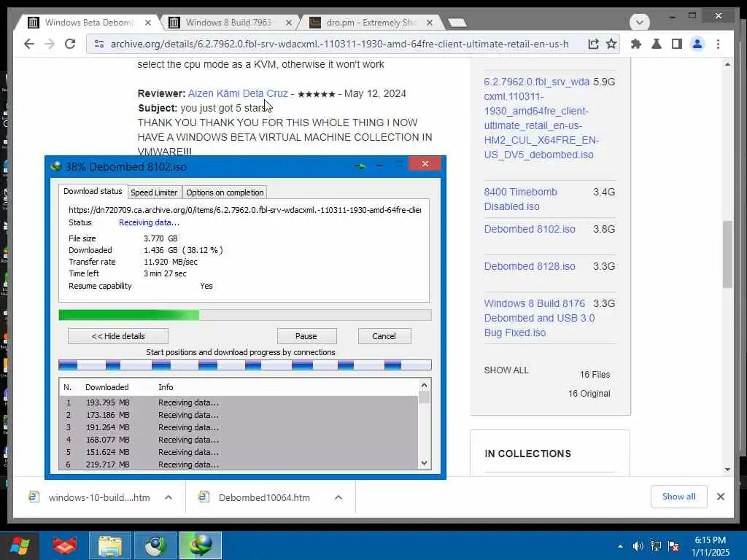Viewport: 747px width, 560px height.
Task: Click the green download progress bar
Action: [245, 315]
